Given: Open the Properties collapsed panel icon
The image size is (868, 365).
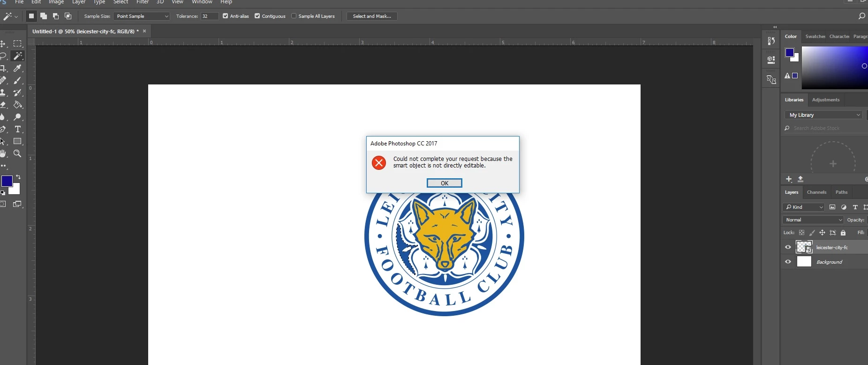Looking at the screenshot, I should point(771,60).
